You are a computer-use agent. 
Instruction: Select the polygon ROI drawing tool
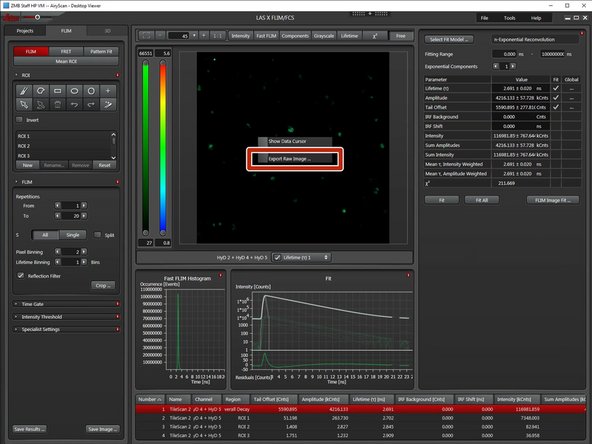click(41, 91)
